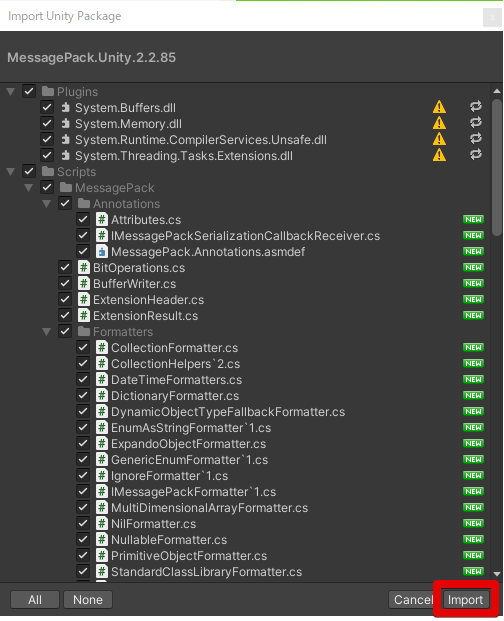504x621 pixels.
Task: Click NEW badge on ExtensionResult.cs row
Action: (x=474, y=315)
